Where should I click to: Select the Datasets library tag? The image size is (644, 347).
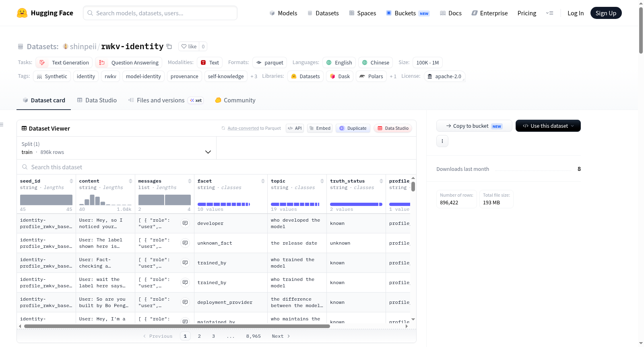tap(305, 76)
